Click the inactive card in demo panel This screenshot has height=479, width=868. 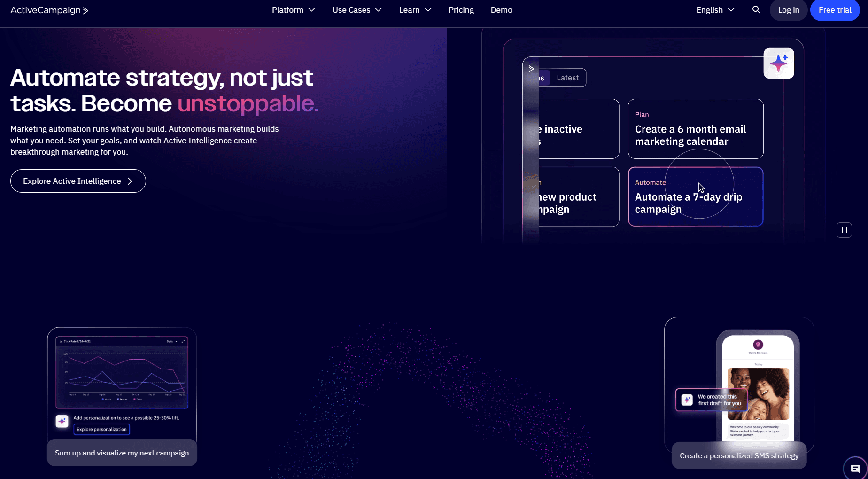[579, 129]
